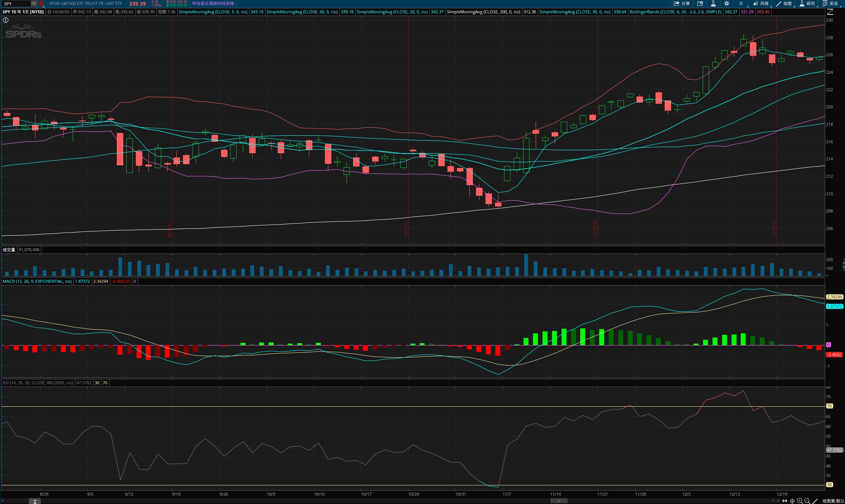Click RSI (14, 70, 30, CLOSE, WILDERS) label

(x=38, y=383)
